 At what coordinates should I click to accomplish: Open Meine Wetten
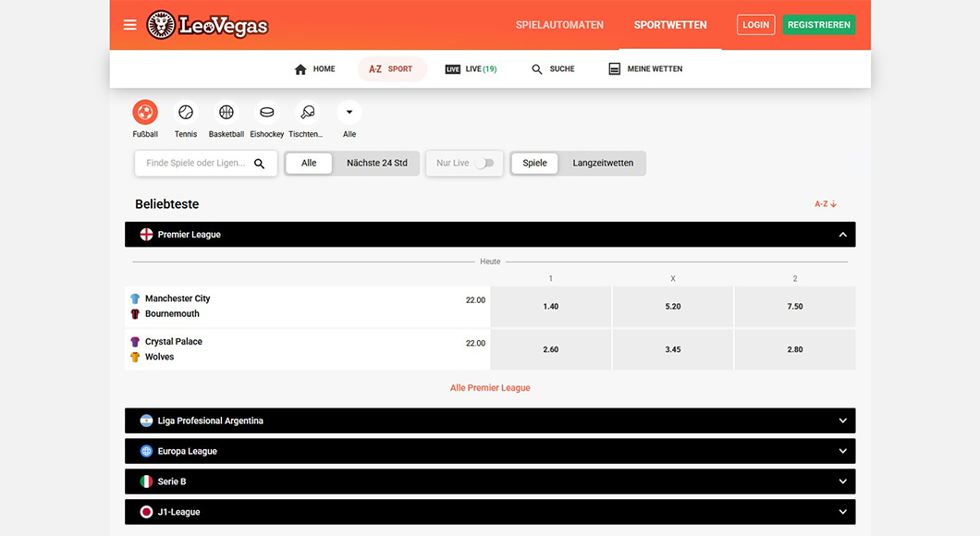(x=645, y=69)
